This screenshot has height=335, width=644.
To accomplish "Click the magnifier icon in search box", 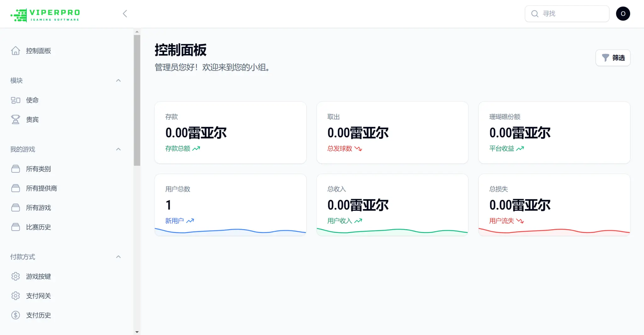I will coord(535,14).
